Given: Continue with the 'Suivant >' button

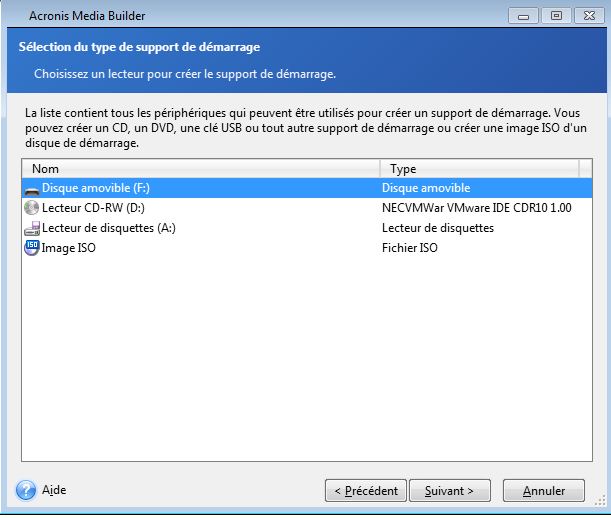Looking at the screenshot, I should coord(450,491).
